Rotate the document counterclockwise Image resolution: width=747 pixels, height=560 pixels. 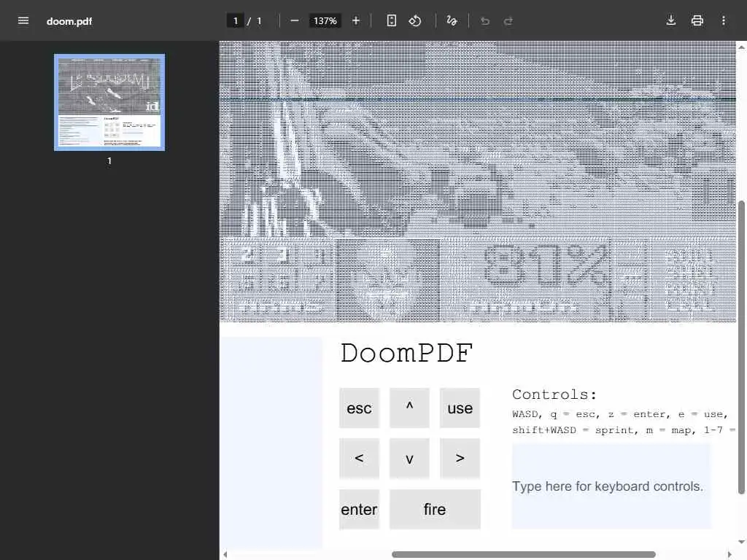click(x=415, y=20)
